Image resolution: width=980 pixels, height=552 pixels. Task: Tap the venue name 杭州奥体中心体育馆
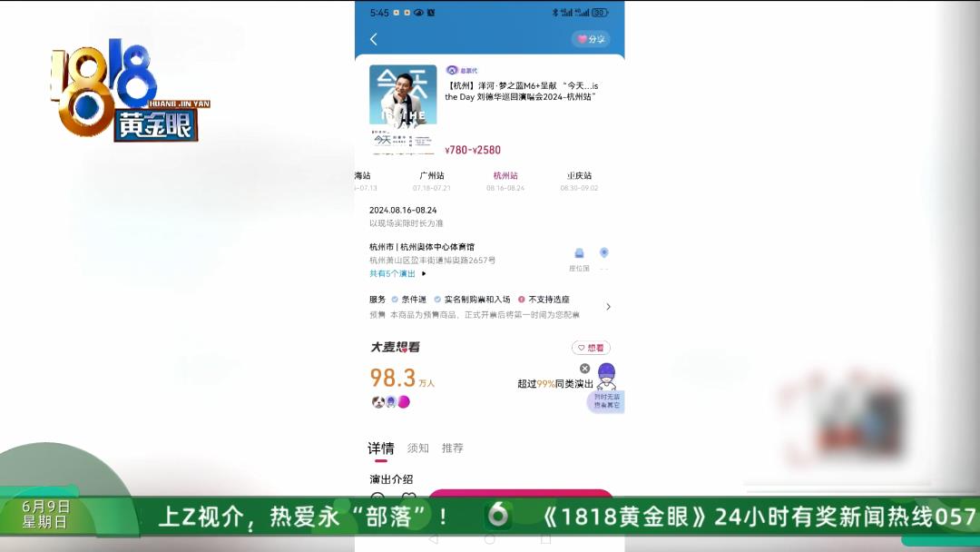click(x=436, y=247)
